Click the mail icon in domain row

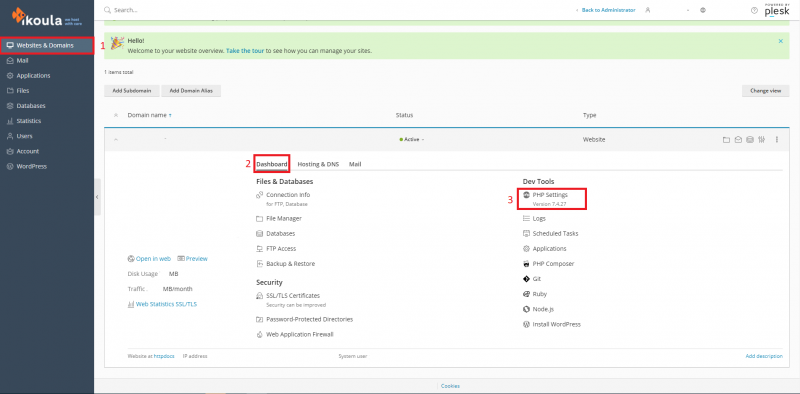[x=738, y=140]
